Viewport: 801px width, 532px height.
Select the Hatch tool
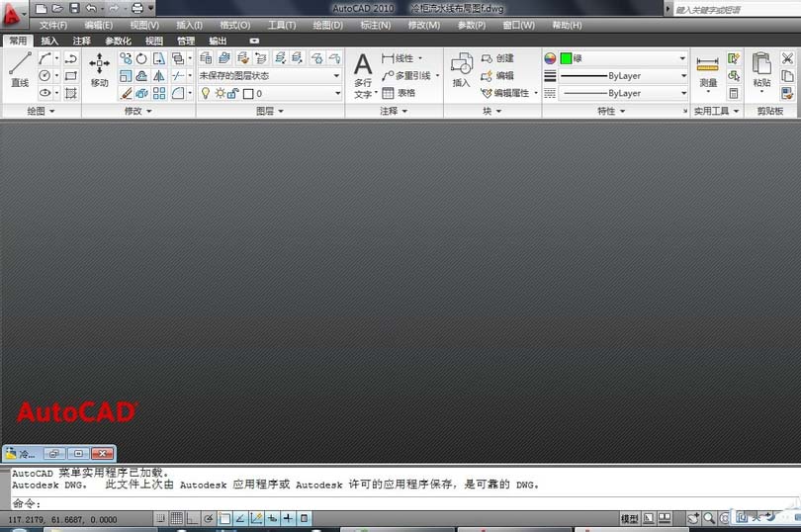(71, 93)
